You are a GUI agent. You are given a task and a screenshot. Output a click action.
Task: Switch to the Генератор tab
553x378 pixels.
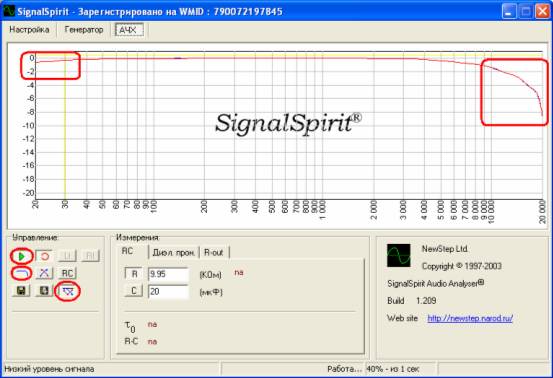click(84, 30)
